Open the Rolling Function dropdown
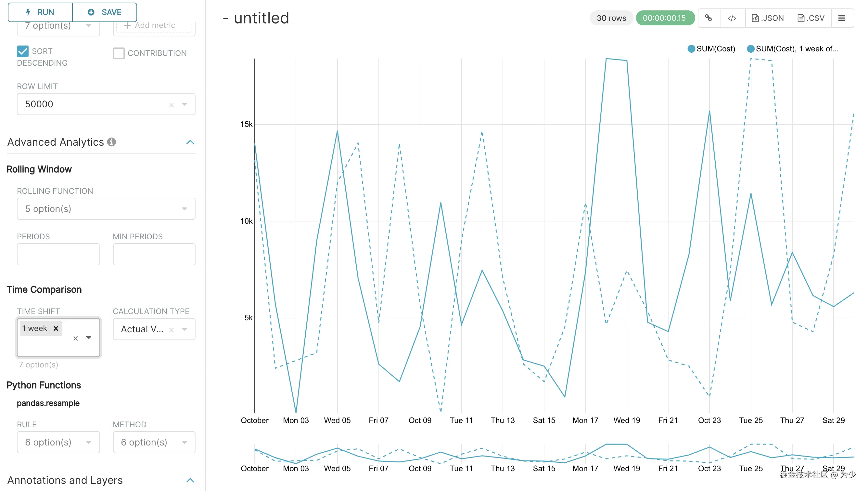 106,209
